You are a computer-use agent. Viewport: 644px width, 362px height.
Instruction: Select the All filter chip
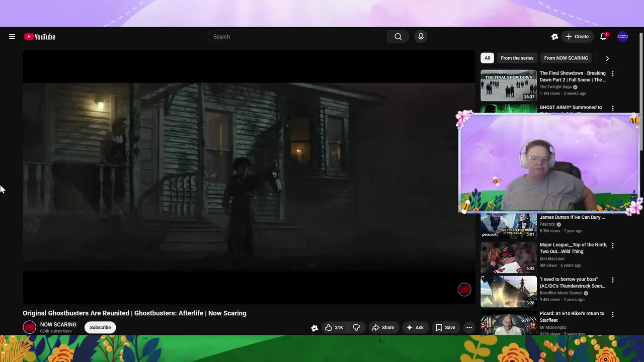tap(487, 58)
